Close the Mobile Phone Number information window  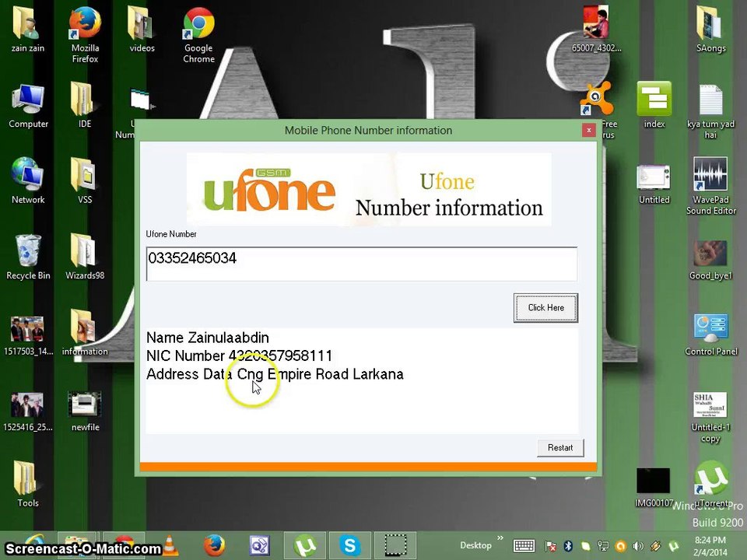point(589,130)
